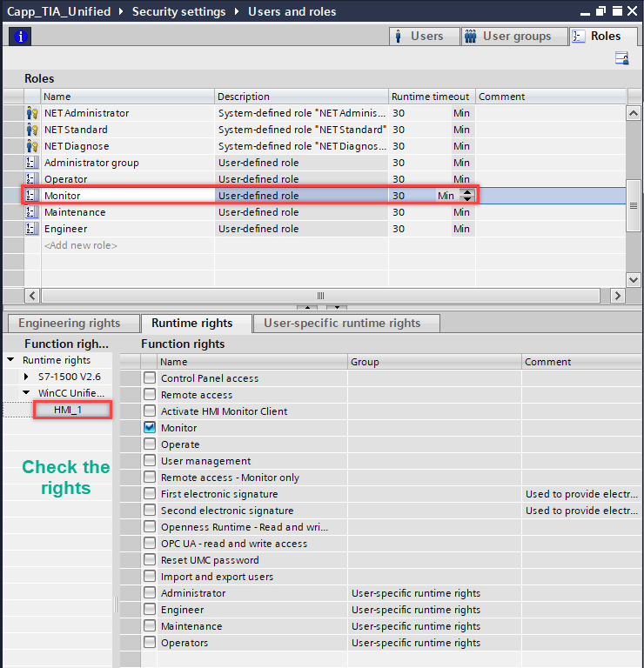Image resolution: width=644 pixels, height=668 pixels.
Task: Click the NET Administrator role icon
Action: coord(31,113)
